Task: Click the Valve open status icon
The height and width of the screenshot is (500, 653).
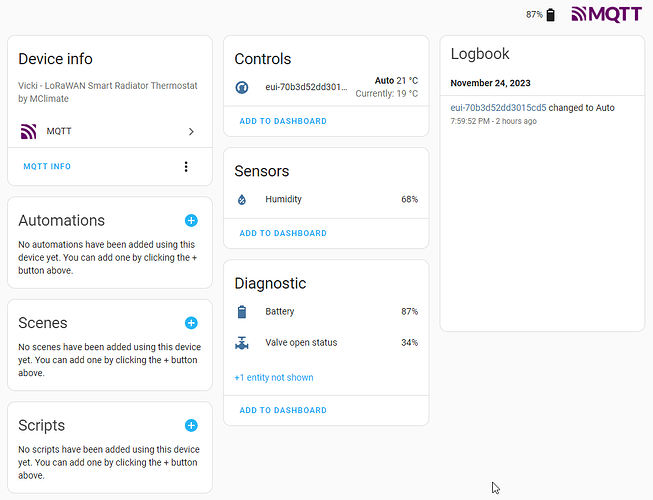Action: point(242,343)
